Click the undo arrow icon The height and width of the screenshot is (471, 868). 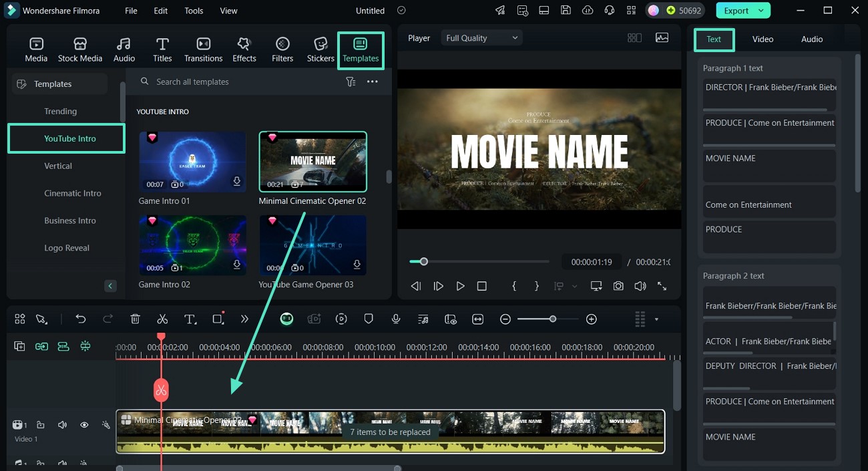pos(81,319)
